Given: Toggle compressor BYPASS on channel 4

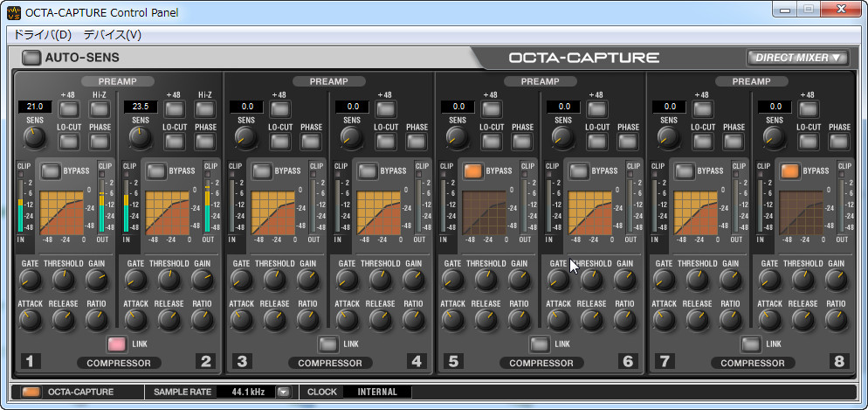Looking at the screenshot, I should tap(368, 170).
